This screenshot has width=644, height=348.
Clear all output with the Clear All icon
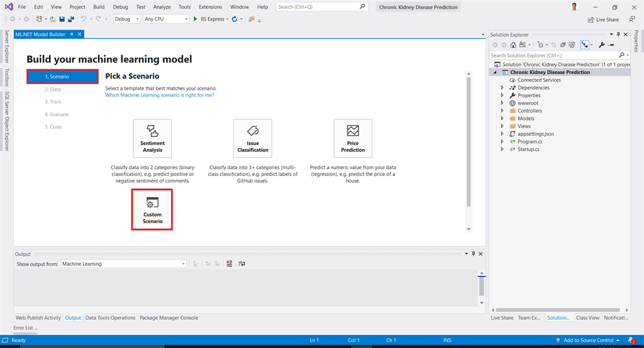230,264
